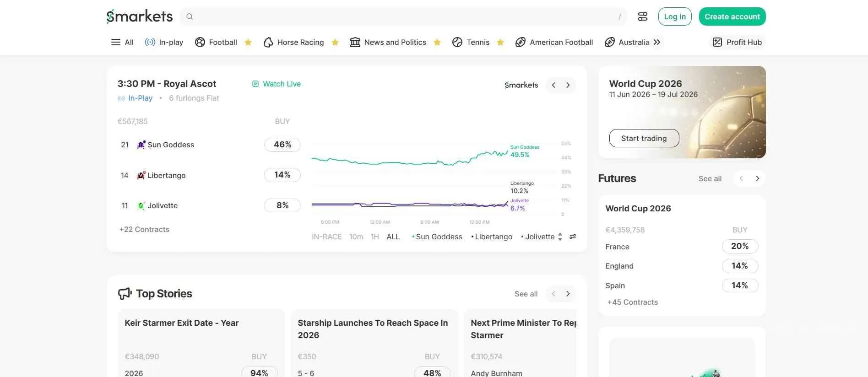Click Create account button
868x377 pixels.
pos(732,16)
